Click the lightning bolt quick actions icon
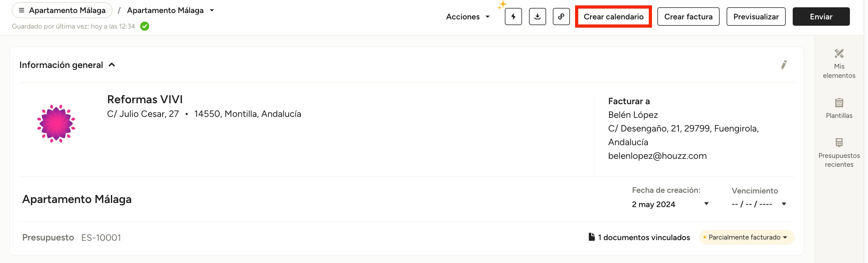Viewport: 868px width, 263px height. pyautogui.click(x=513, y=17)
